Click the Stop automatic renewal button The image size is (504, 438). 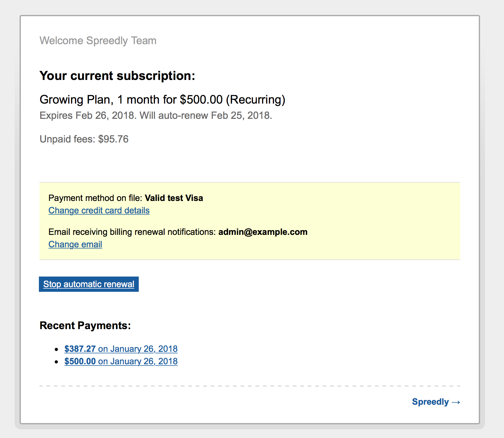tap(89, 284)
